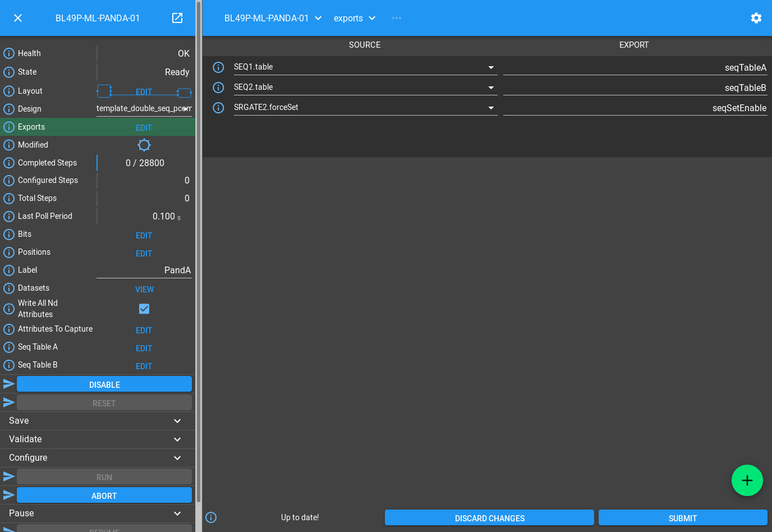Toggle Write All Nd Attributes checkbox

tap(144, 309)
